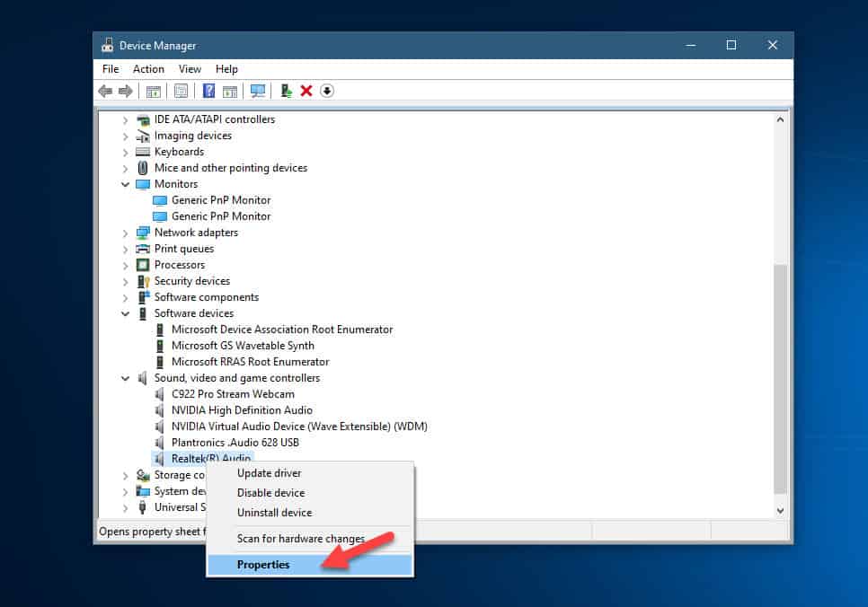The height and width of the screenshot is (607, 868).
Task: Select Microsoft RRAS Root Enumerator
Action: (x=250, y=362)
